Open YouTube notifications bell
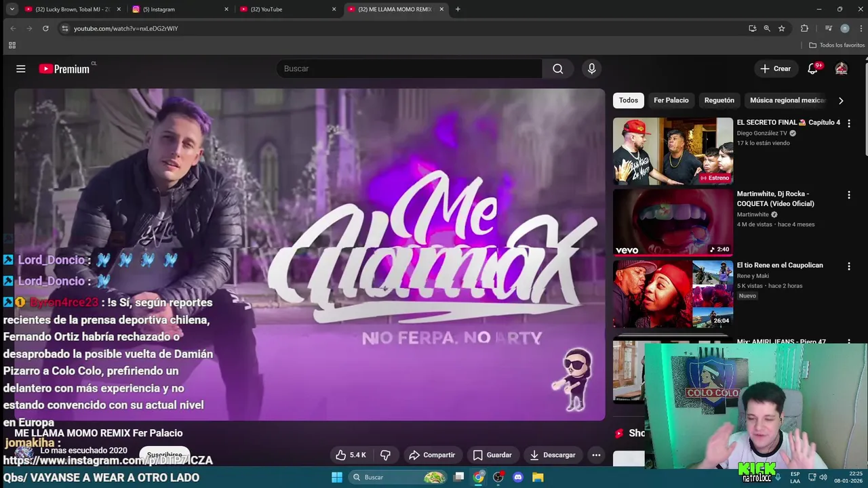Screen dimensions: 868x488 click(x=812, y=68)
